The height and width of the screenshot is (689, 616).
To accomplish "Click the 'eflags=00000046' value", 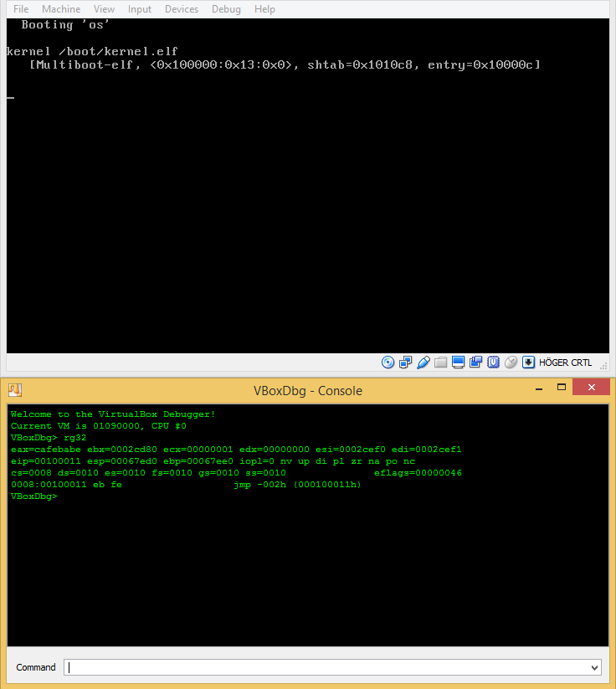I will 418,473.
